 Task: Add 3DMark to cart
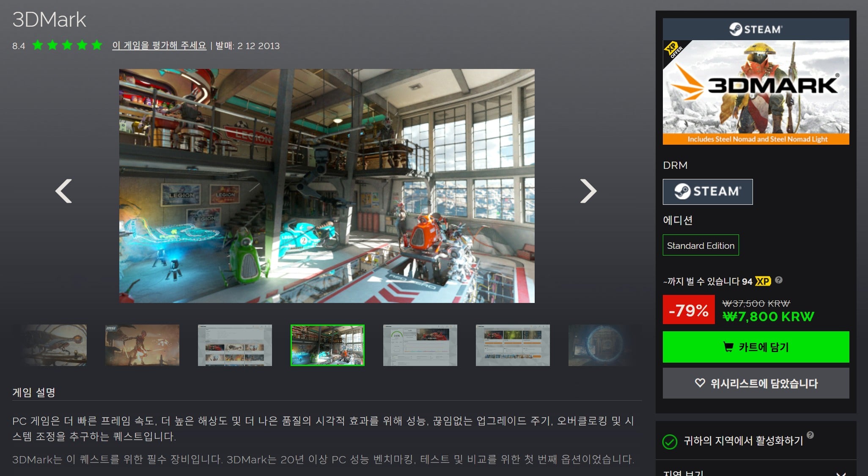[756, 347]
